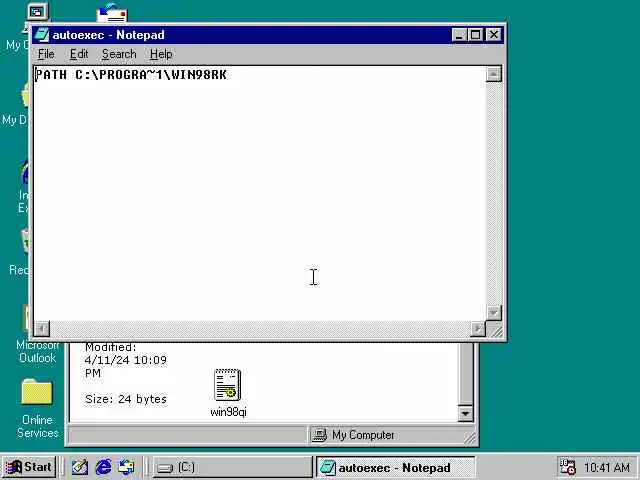640x480 pixels.
Task: Click the Task Scheduler tray icon
Action: (x=567, y=467)
